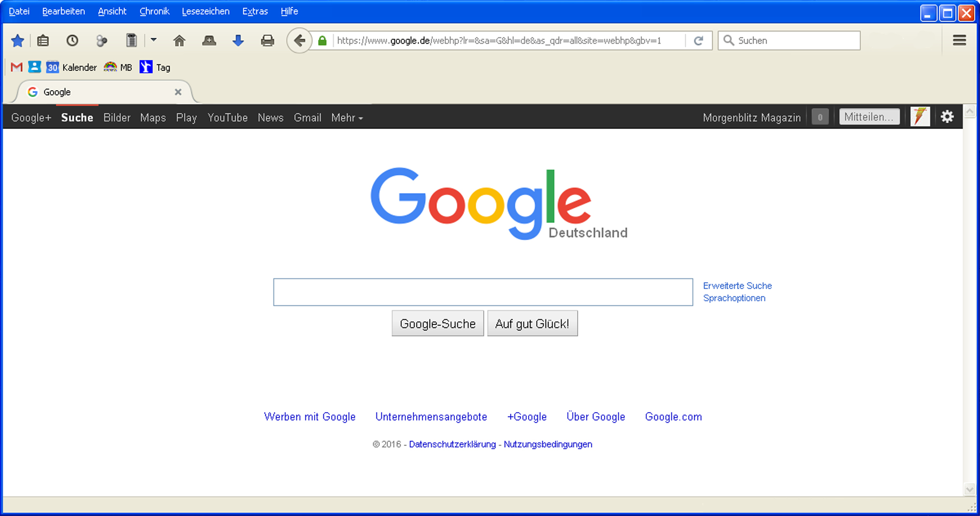Open the Bearbeiten menu

pos(64,11)
